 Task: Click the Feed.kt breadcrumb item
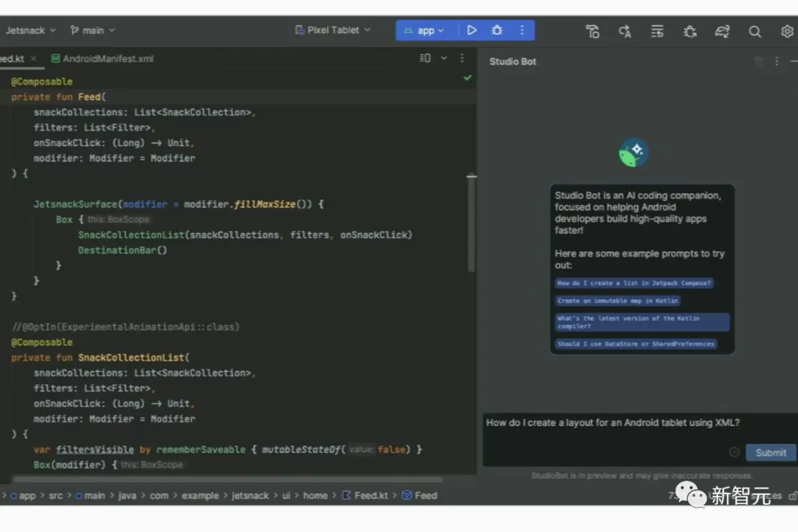tap(369, 496)
